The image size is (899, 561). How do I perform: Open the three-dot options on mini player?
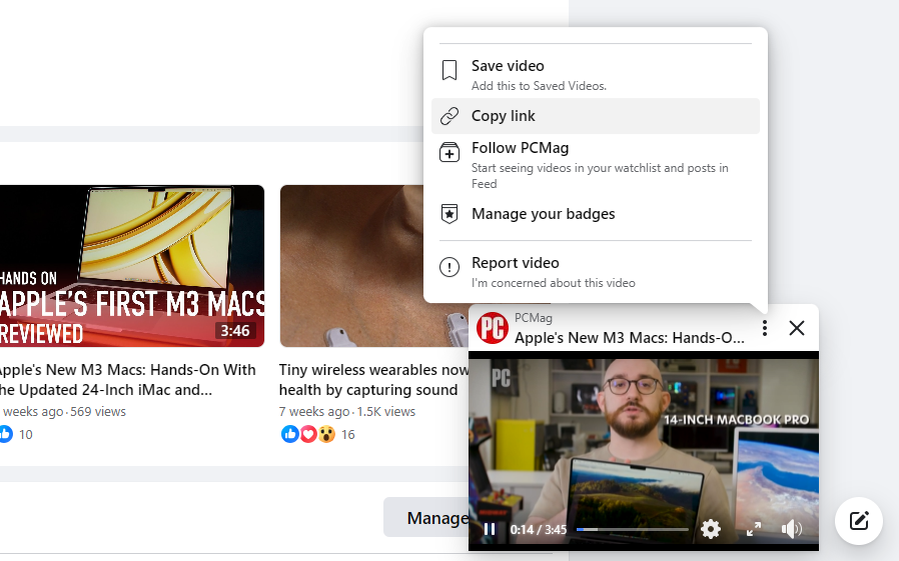click(765, 328)
